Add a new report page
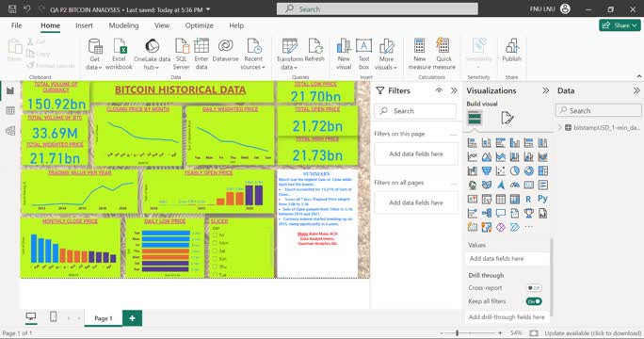This screenshot has width=644, height=339. click(x=132, y=318)
